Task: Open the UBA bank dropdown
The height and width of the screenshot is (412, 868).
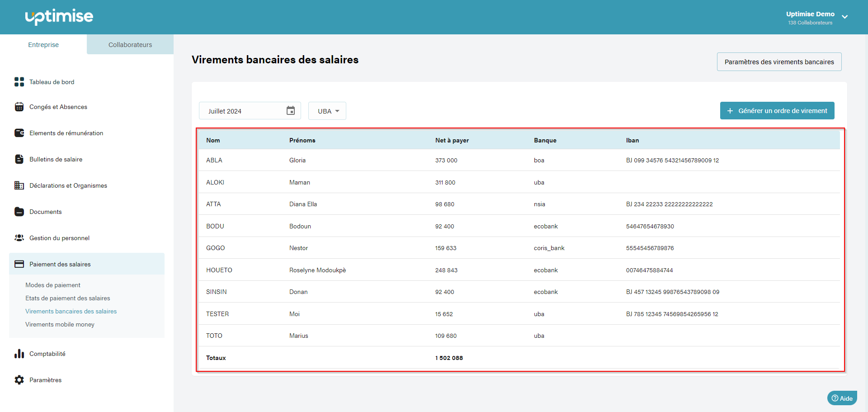Action: point(327,111)
